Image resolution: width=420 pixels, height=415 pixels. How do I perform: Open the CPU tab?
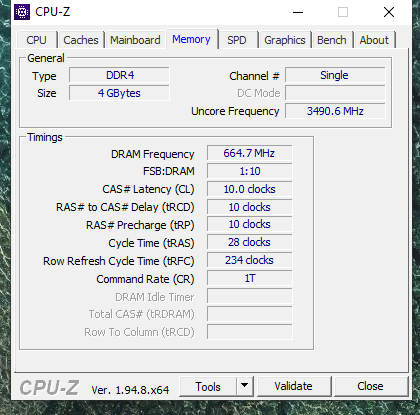[36, 40]
